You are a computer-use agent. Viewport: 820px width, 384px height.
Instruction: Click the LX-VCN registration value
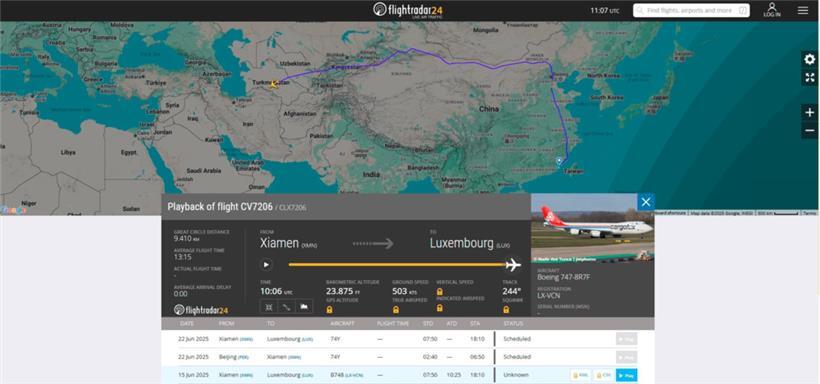pos(549,296)
